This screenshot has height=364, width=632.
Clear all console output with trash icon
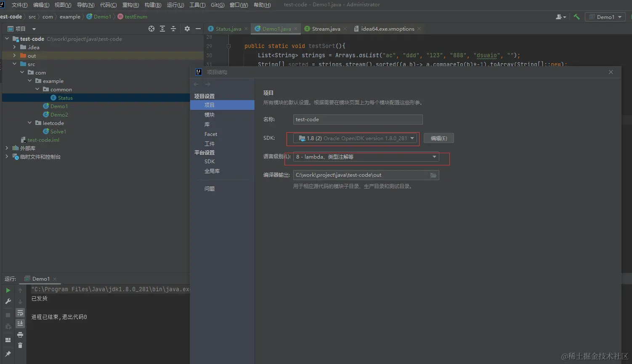click(x=20, y=345)
